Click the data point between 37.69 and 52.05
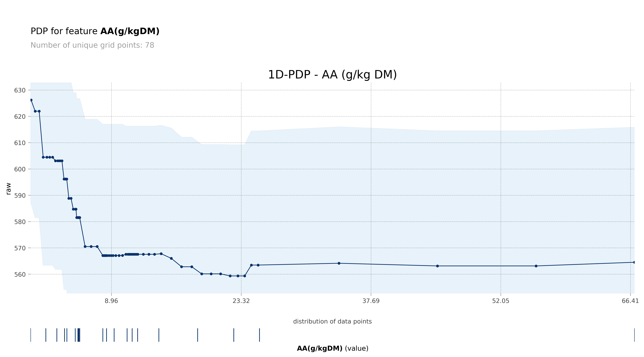Image resolution: width=644 pixels, height=357 pixels. [x=437, y=266]
